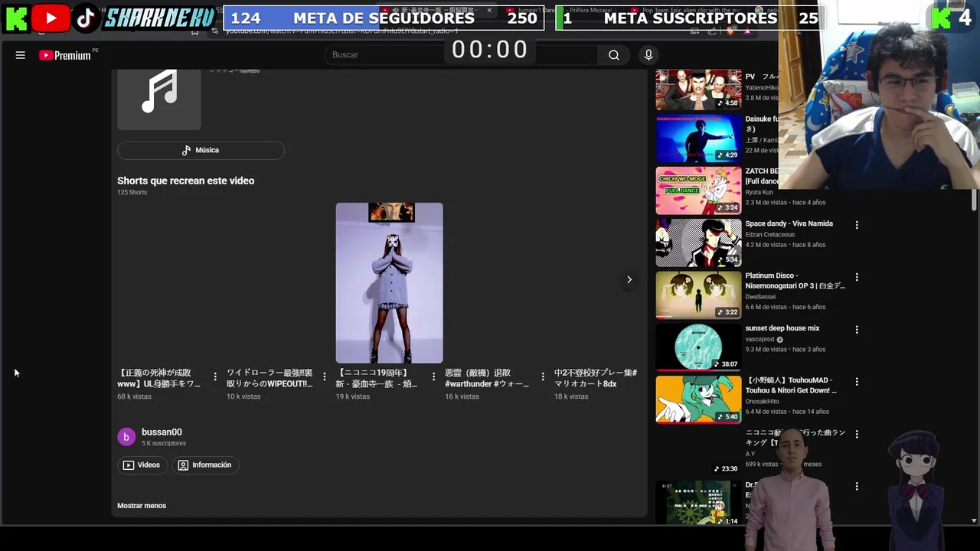
Task: Open Short titled ワイドローラー最強
Action: point(269,378)
